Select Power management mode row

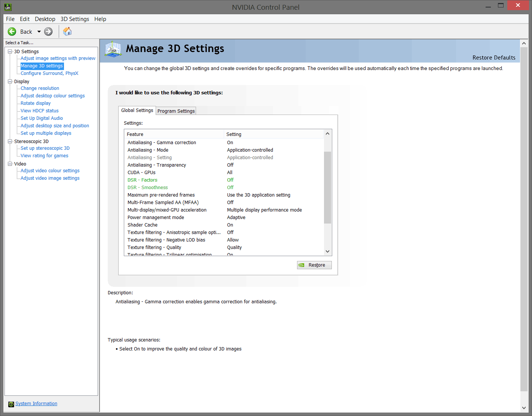tap(224, 218)
